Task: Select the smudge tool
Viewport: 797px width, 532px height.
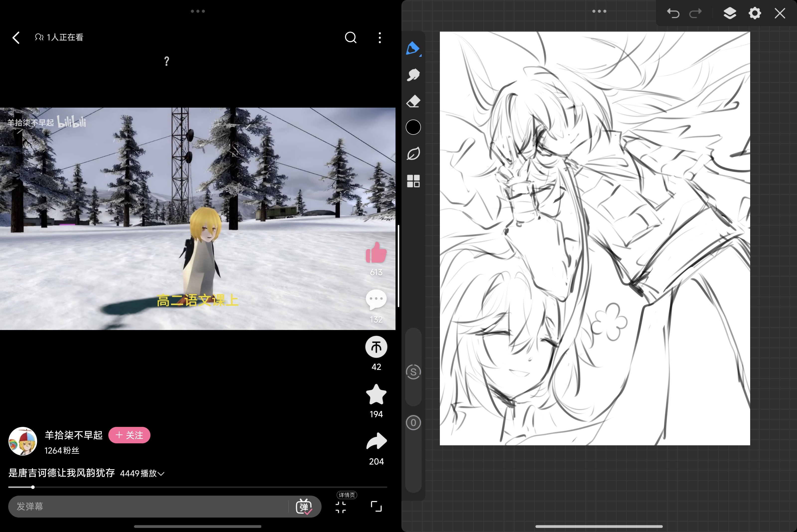Action: click(x=413, y=75)
